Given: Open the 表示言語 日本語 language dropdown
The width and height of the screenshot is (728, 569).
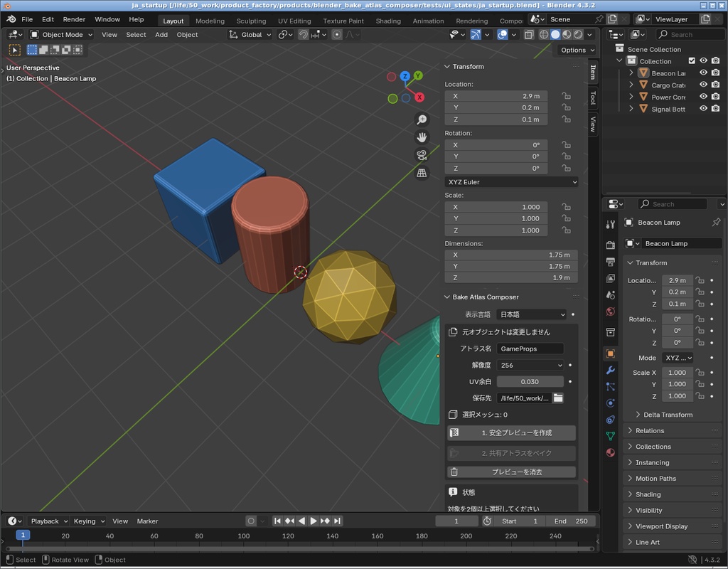Looking at the screenshot, I should (x=531, y=314).
